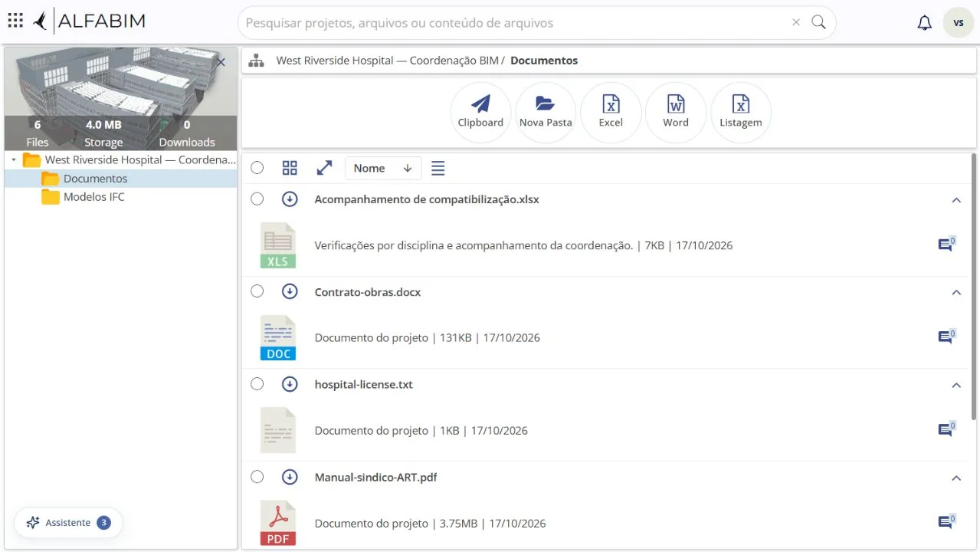Screen dimensions: 980x552
Task: Download Manual-sindico-ART.pdf
Action: tap(290, 477)
